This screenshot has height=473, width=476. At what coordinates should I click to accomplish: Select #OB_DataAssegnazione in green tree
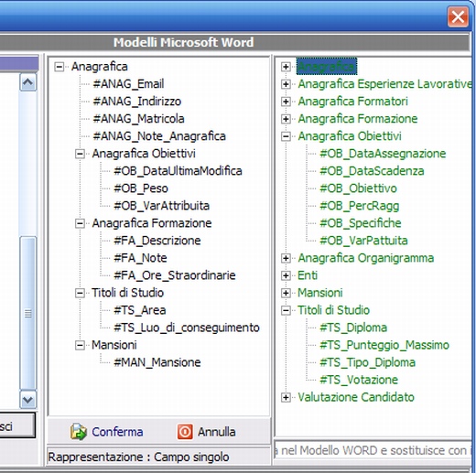tap(383, 154)
